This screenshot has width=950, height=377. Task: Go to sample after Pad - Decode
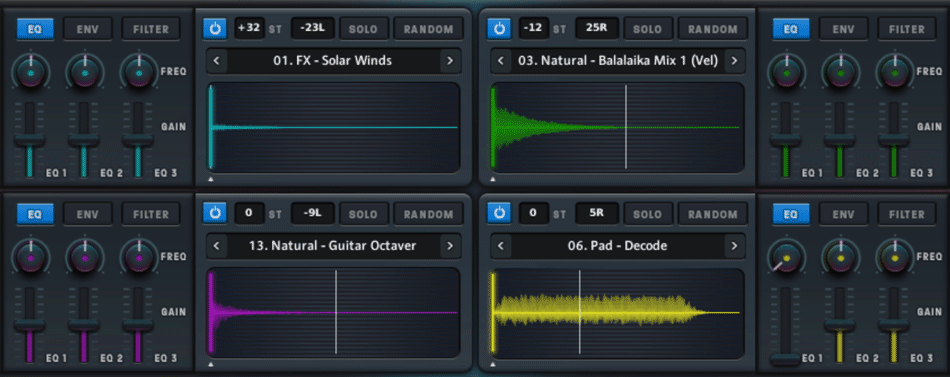click(734, 246)
